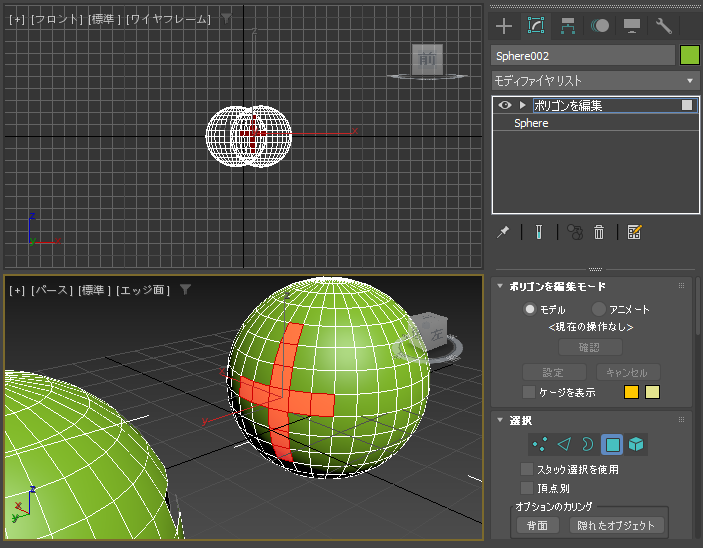Open perspective viewport [標準] menu
Viewport: 703px width, 548px height.
click(94, 291)
